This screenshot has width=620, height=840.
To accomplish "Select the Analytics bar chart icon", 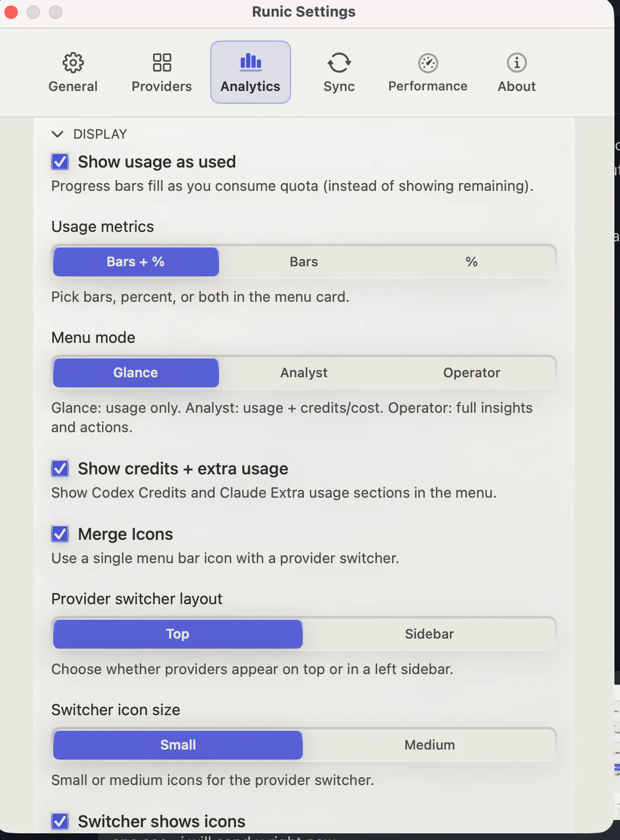I will [x=251, y=62].
